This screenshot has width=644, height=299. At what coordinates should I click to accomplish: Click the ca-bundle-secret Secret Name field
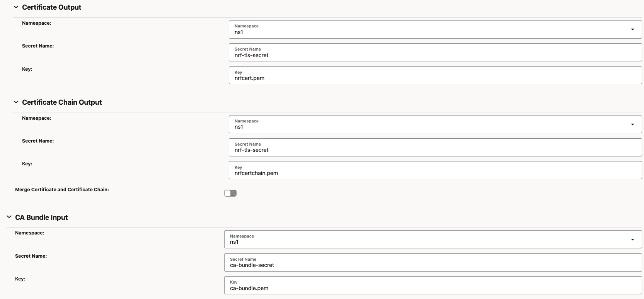pos(433,262)
